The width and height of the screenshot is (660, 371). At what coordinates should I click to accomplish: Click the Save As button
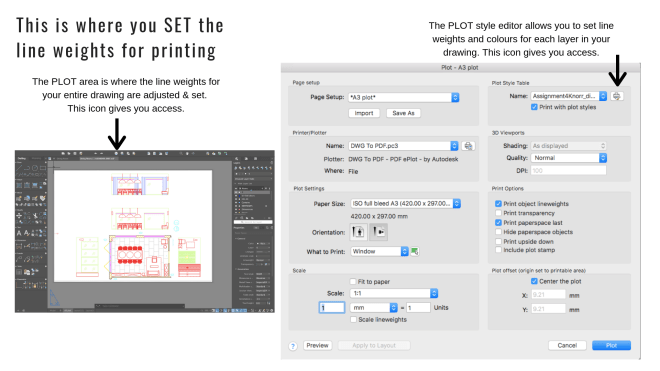tap(403, 113)
